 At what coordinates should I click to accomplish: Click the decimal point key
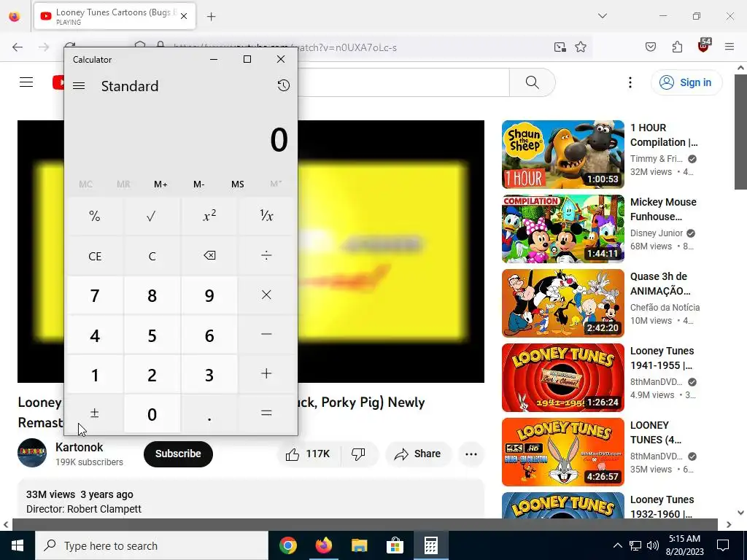click(x=209, y=413)
